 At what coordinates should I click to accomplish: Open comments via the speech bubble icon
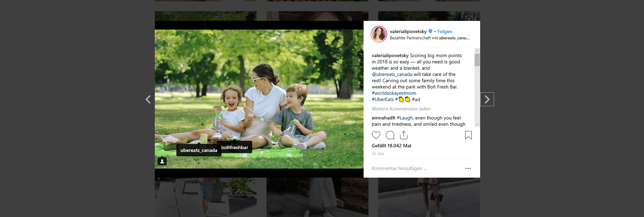390,135
